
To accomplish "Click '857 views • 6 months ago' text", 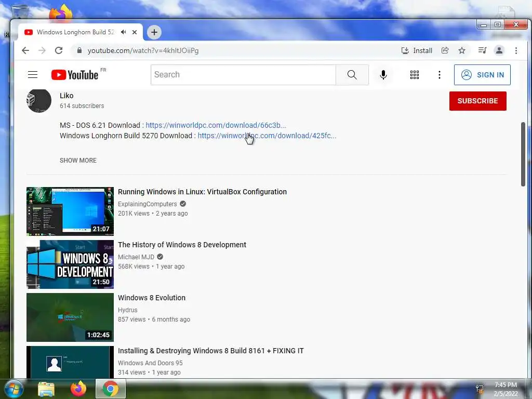I will pos(154,320).
